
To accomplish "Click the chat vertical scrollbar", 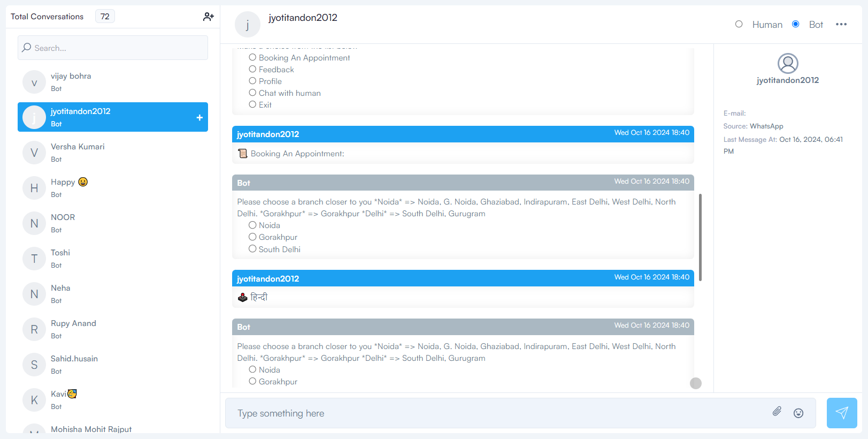I will [x=700, y=237].
